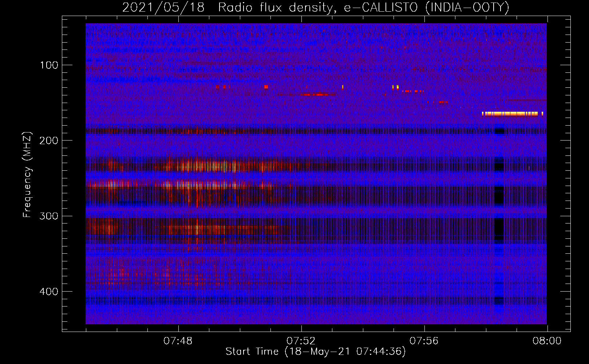The image size is (589, 364).
Task: Click the dark blue vertical dropout strip near 07:58
Action: click(x=499, y=217)
